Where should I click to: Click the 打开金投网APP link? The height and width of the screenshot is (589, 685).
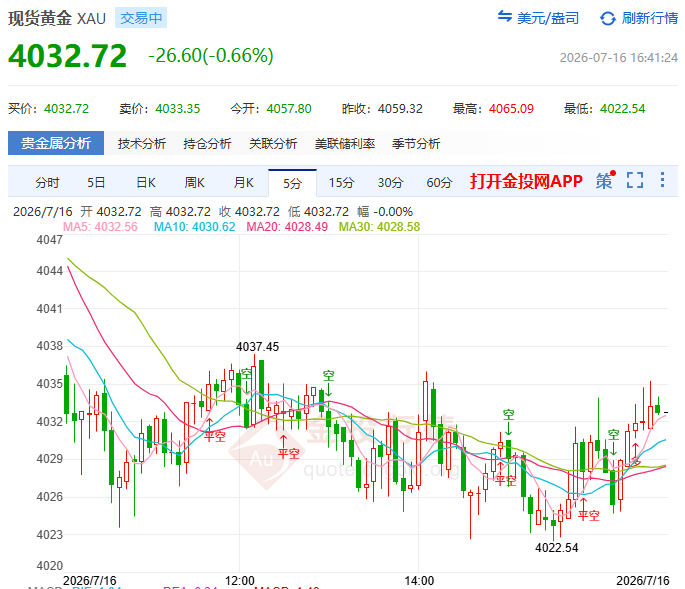tap(526, 181)
